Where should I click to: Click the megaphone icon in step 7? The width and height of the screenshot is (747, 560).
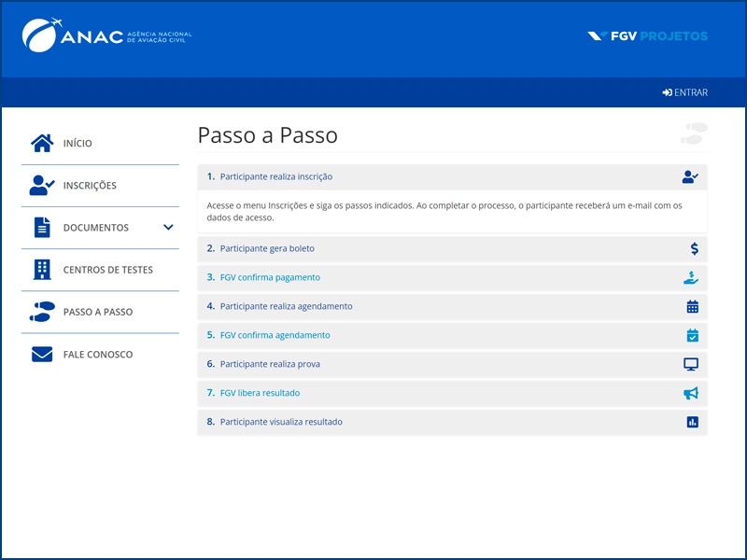tap(691, 393)
